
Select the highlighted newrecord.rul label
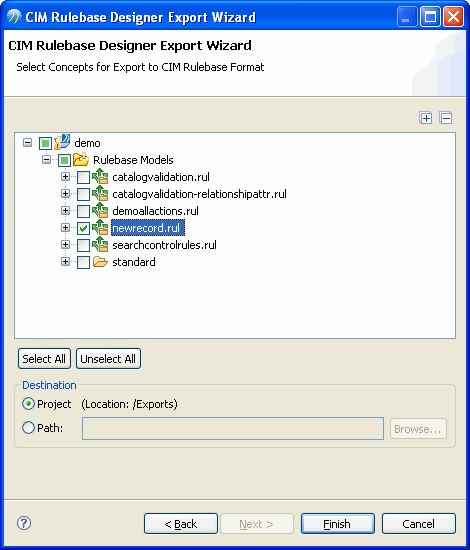click(x=148, y=228)
